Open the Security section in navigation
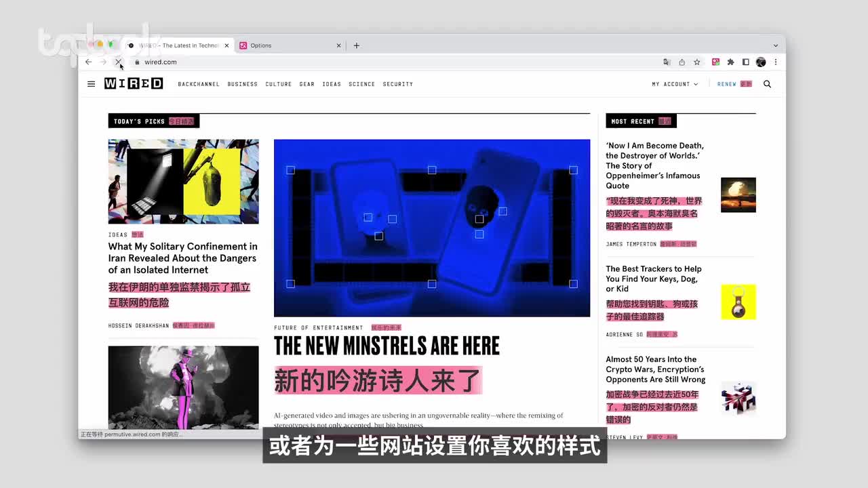868x488 pixels. tap(397, 84)
